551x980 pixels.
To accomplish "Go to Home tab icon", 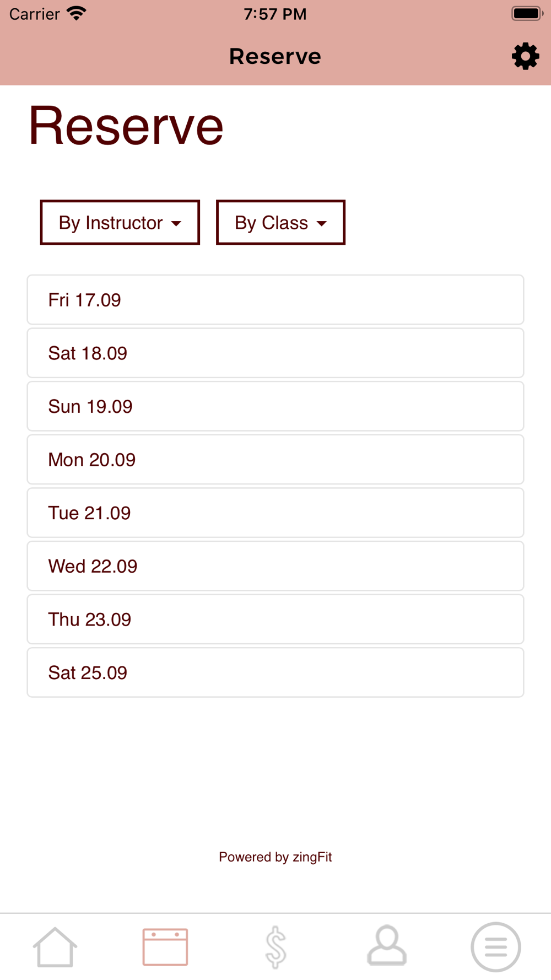I will [55, 947].
